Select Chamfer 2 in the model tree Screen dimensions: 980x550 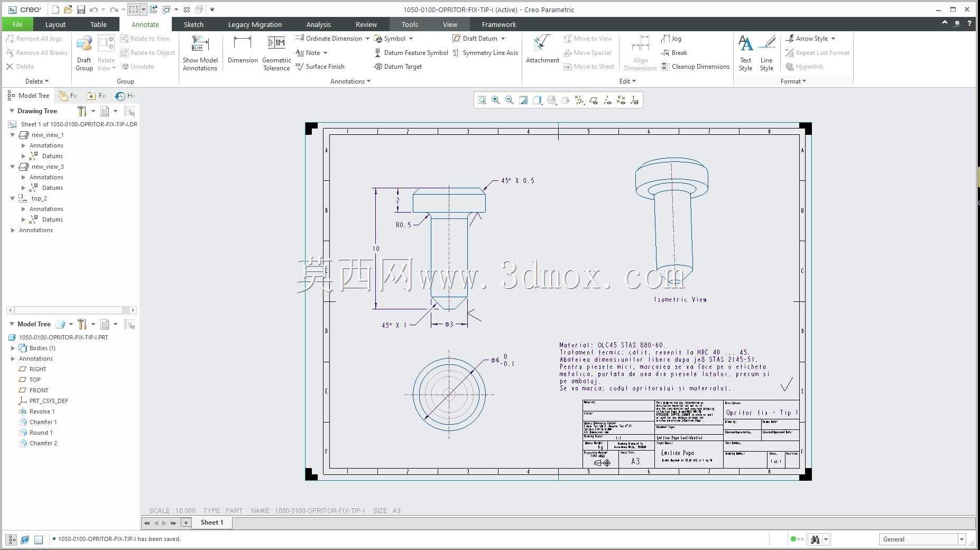tap(43, 443)
